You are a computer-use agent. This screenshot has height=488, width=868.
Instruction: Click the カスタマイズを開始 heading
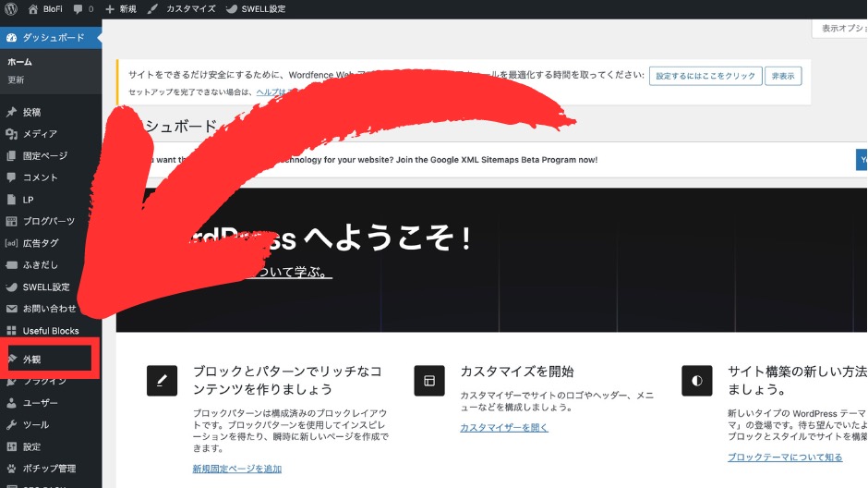point(517,372)
